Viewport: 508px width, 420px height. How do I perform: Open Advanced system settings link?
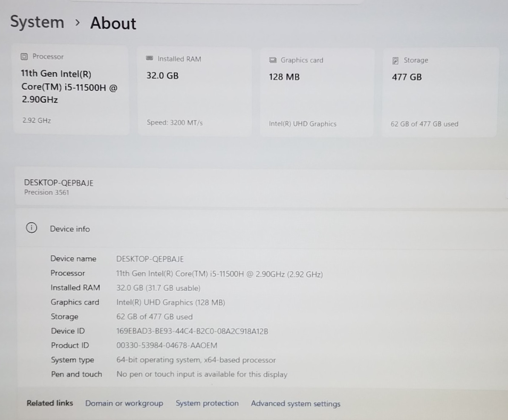click(295, 403)
